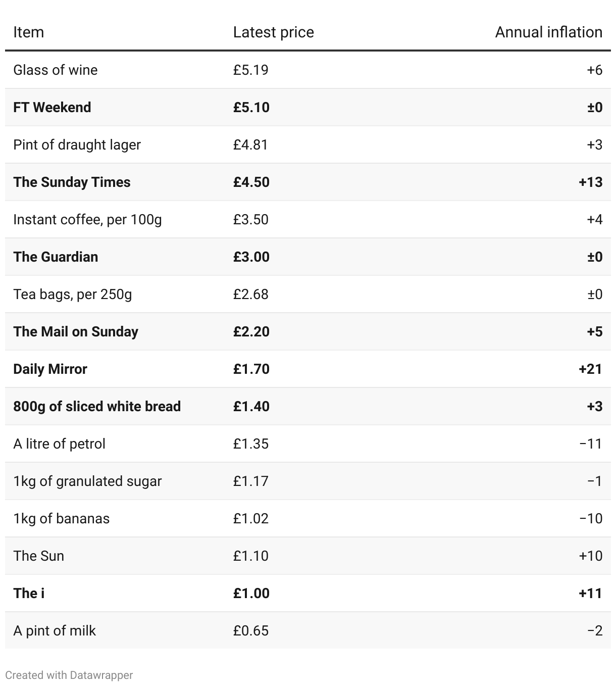Open the Created with Datawrapper link
The image size is (616, 687).
(x=69, y=675)
